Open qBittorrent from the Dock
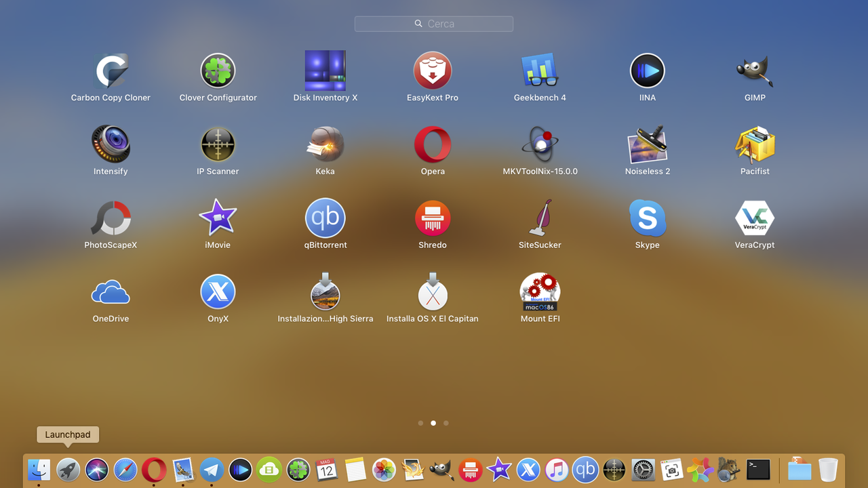868x488 pixels. pos(585,469)
